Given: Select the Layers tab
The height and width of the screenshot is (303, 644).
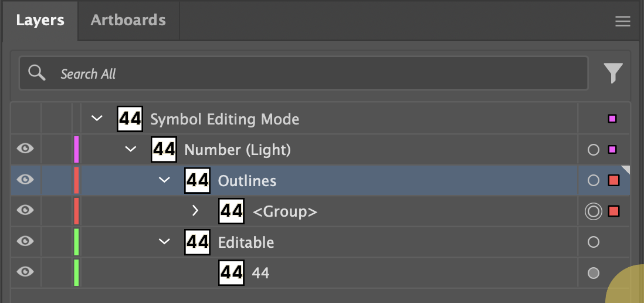Looking at the screenshot, I should pyautogui.click(x=40, y=21).
